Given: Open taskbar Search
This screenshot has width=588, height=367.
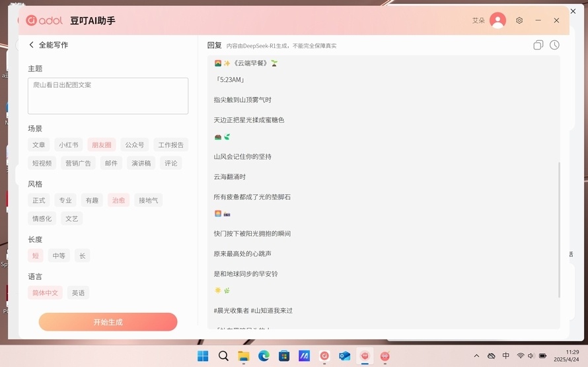Looking at the screenshot, I should (223, 356).
